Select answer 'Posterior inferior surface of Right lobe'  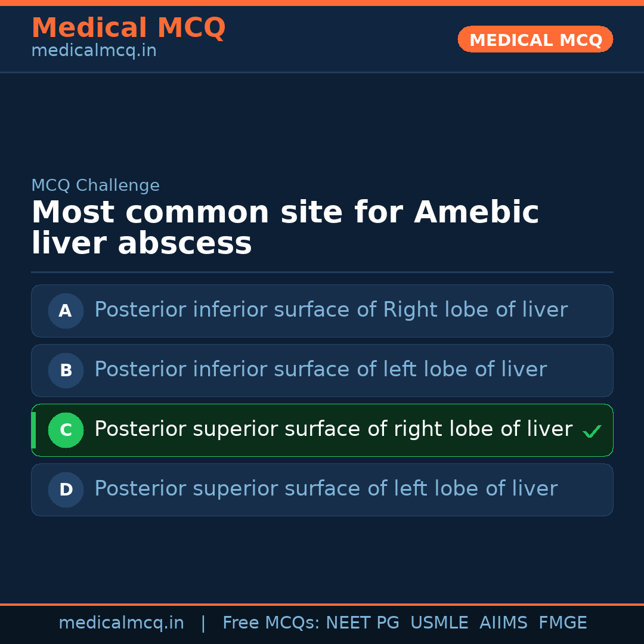click(x=331, y=310)
